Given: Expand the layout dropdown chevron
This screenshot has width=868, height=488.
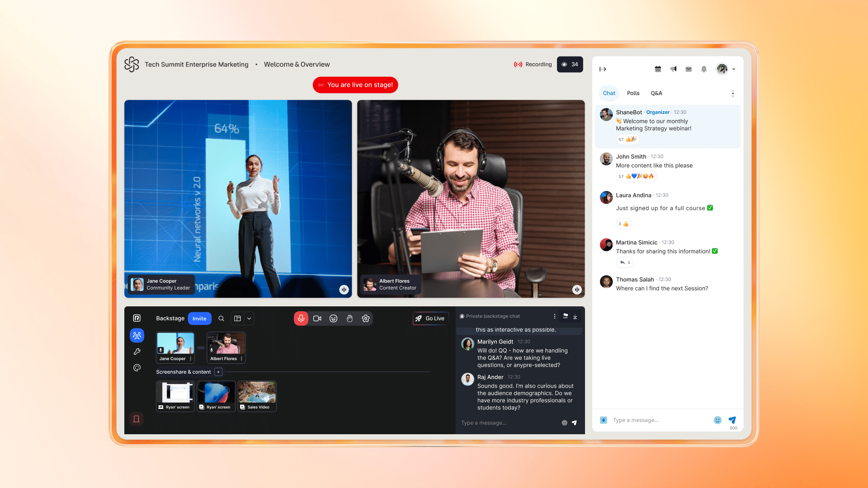Looking at the screenshot, I should coord(249,319).
